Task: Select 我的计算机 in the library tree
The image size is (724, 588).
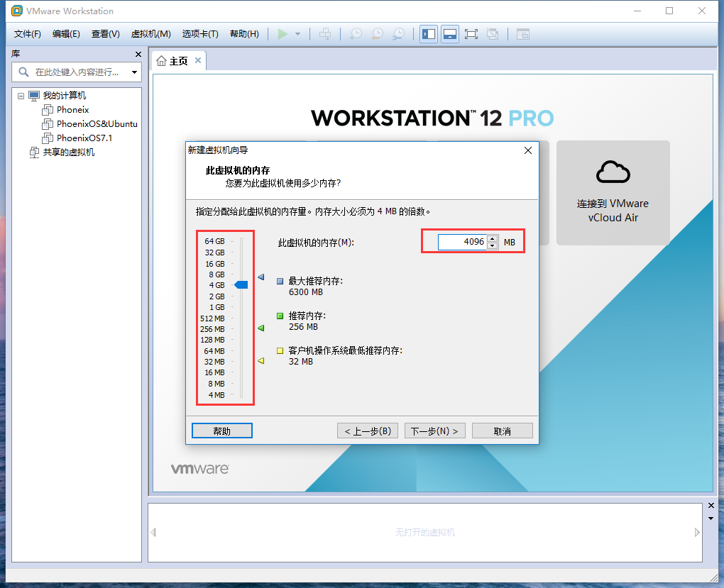Action: (x=64, y=96)
